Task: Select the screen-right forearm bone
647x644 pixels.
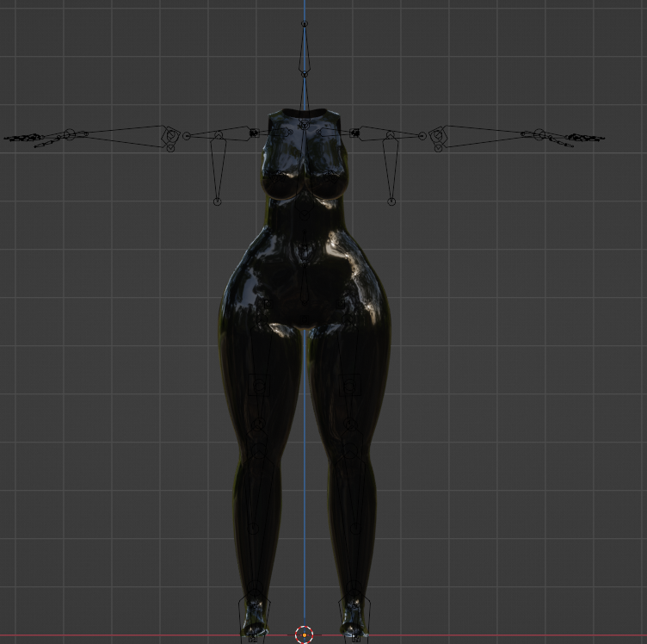Action: click(489, 135)
